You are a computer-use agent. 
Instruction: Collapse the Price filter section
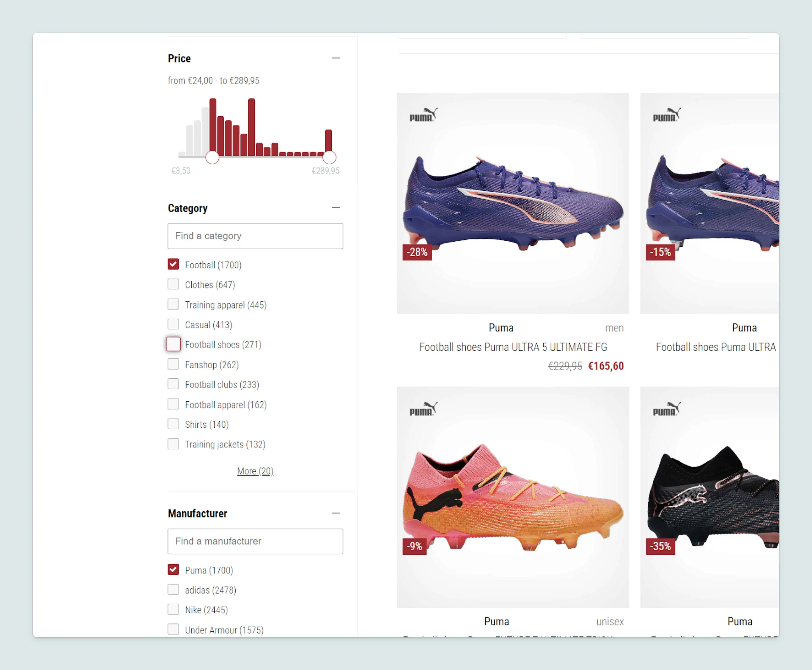click(336, 58)
